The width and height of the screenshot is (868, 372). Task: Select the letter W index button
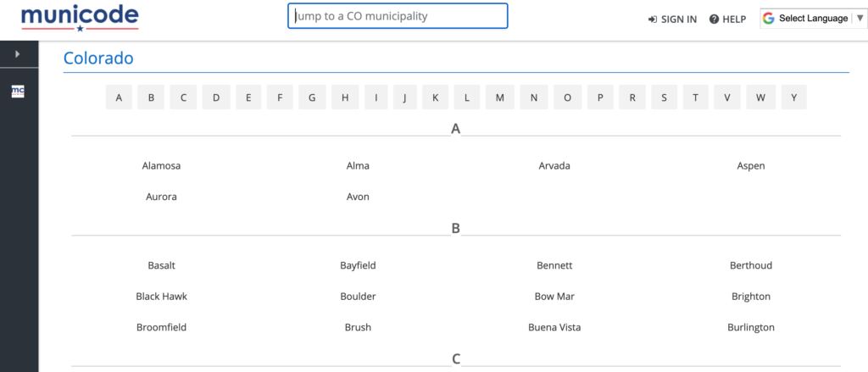[x=761, y=97]
